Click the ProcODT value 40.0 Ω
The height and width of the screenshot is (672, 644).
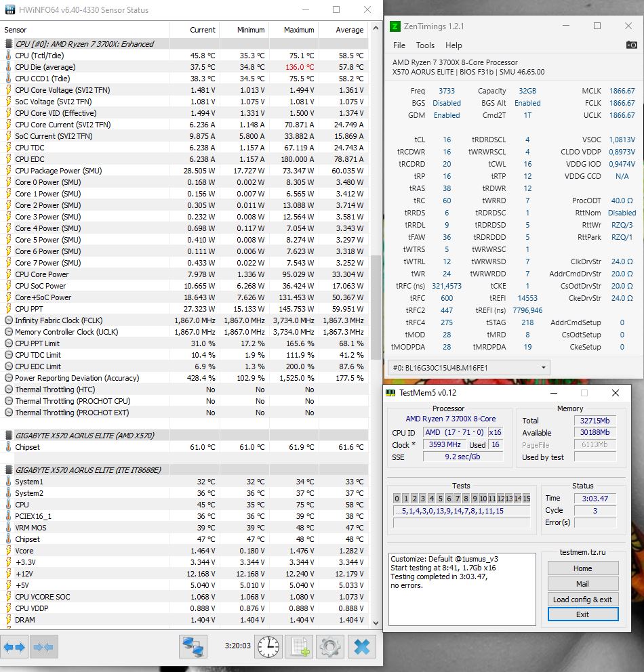(622, 201)
